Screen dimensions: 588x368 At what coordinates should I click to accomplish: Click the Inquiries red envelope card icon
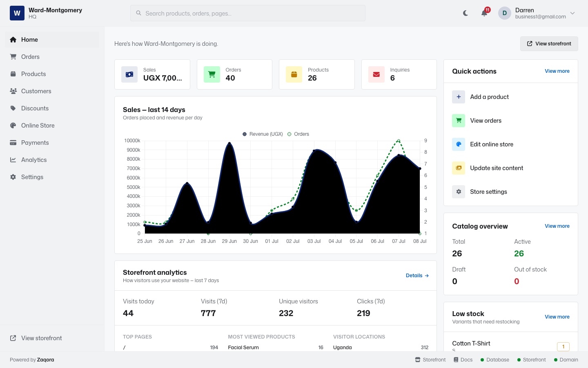pos(376,74)
